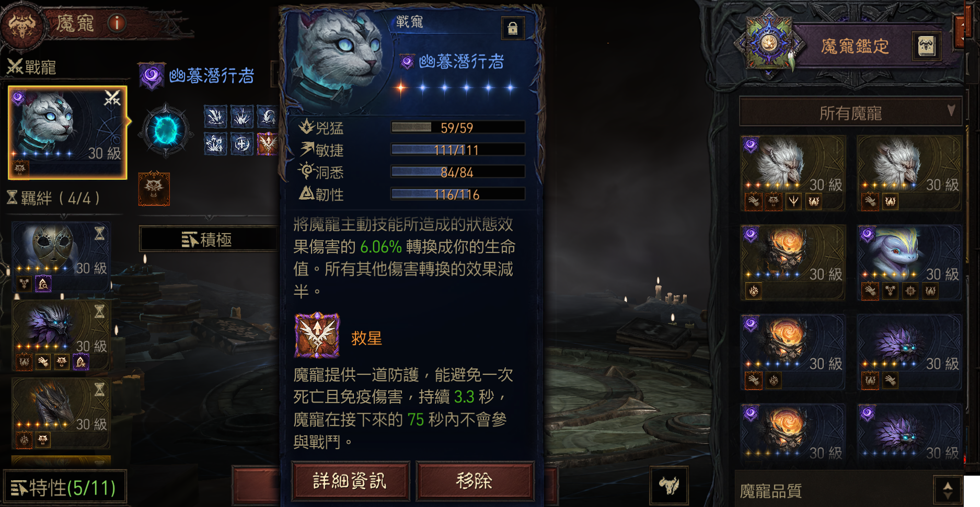Click the demon emblem at top left
This screenshot has width=980, height=507.
(x=21, y=24)
